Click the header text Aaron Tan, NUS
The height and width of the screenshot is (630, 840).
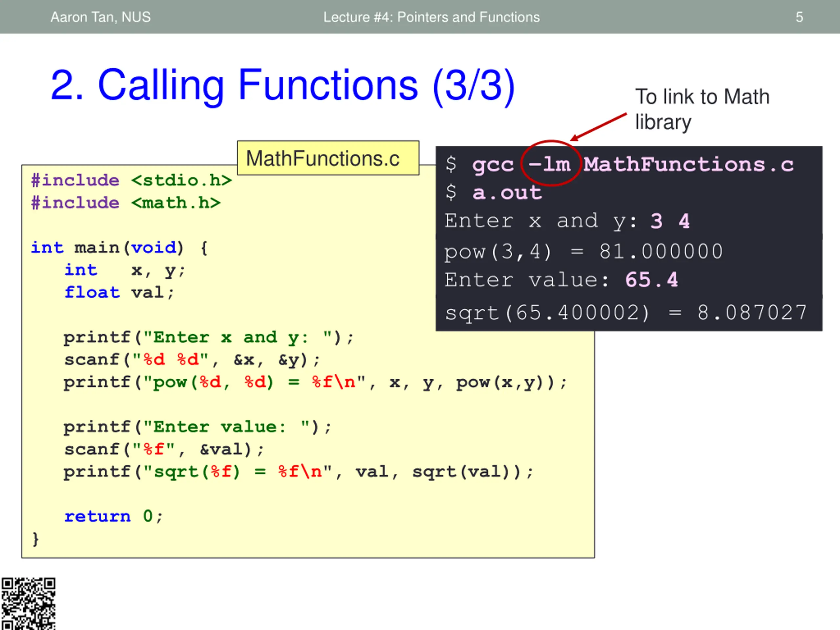point(101,17)
